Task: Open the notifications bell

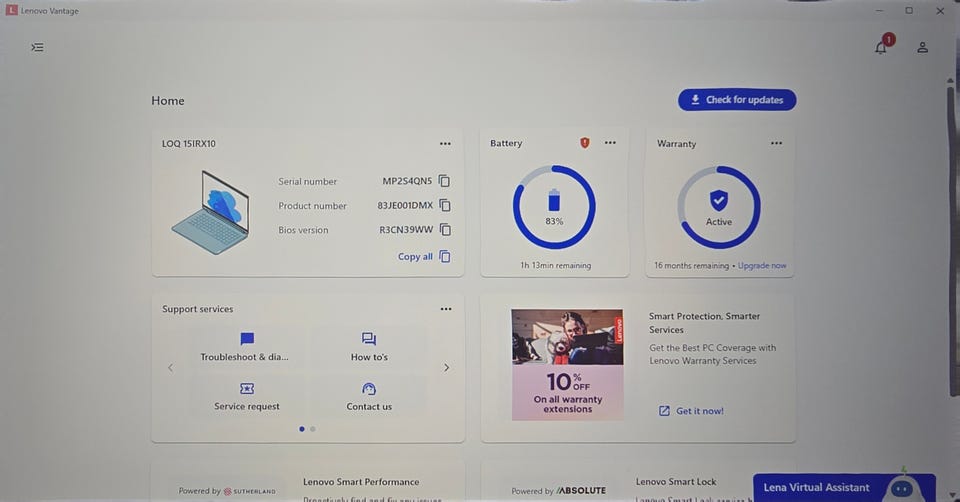Action: point(881,47)
